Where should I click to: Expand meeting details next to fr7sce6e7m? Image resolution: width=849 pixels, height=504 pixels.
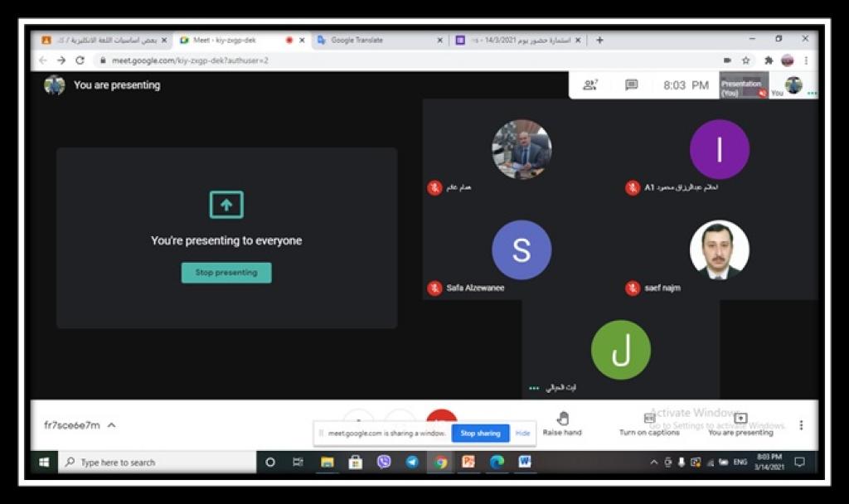pyautogui.click(x=112, y=425)
